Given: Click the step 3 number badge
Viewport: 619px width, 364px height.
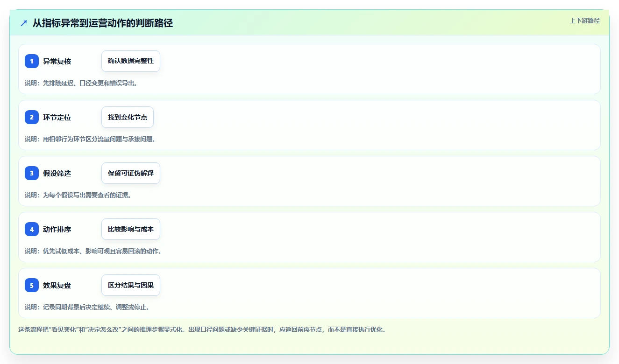Looking at the screenshot, I should coord(32,173).
